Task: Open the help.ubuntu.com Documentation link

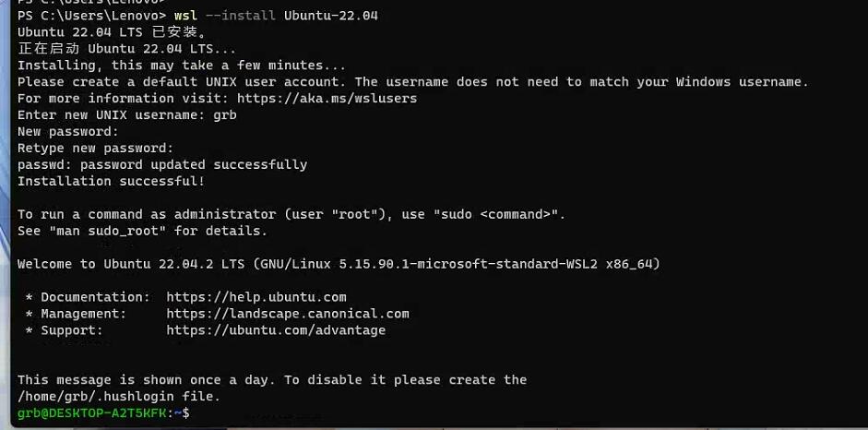Action: (x=256, y=297)
